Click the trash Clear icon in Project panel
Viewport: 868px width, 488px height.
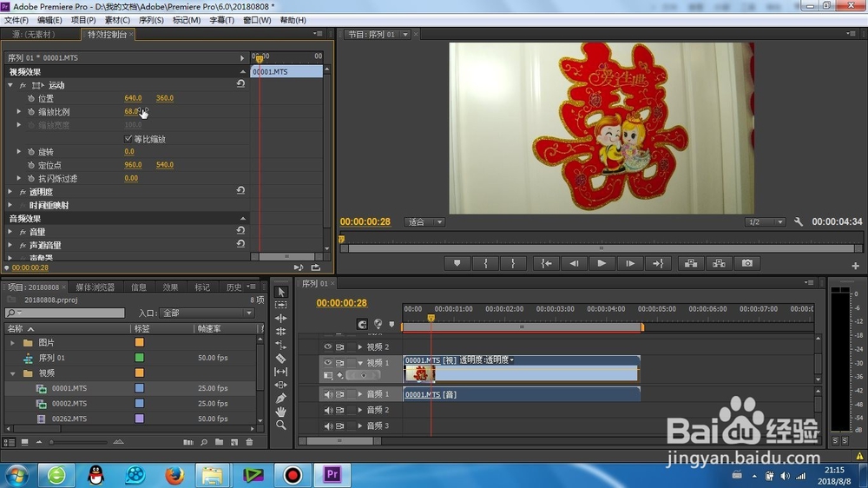pos(249,442)
